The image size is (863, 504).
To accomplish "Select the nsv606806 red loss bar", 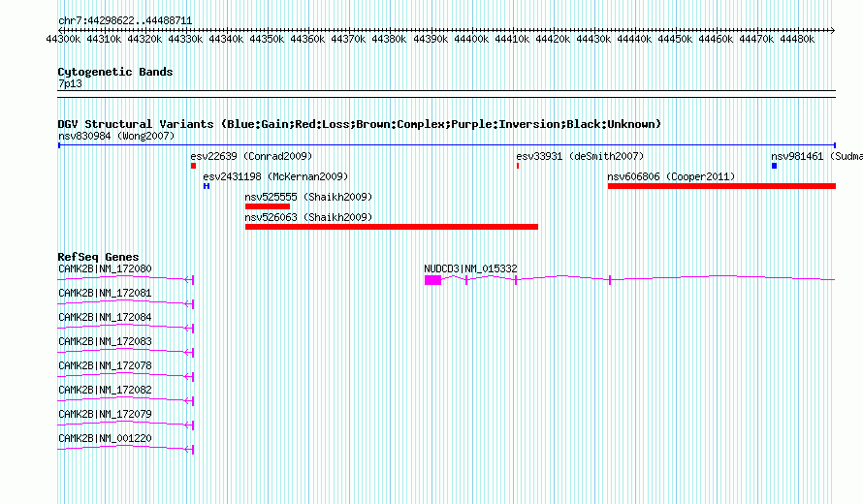I will 721,186.
